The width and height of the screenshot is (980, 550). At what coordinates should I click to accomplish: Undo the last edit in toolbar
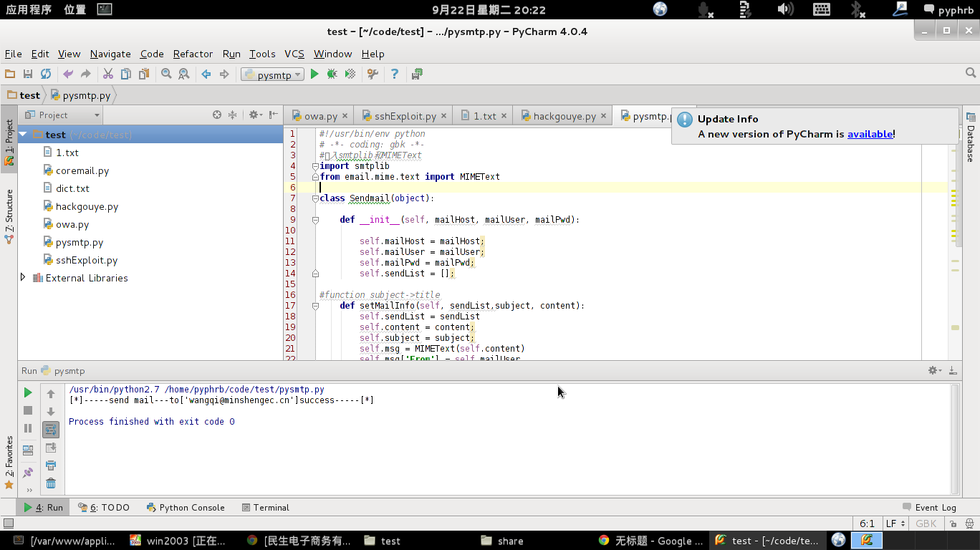[68, 74]
